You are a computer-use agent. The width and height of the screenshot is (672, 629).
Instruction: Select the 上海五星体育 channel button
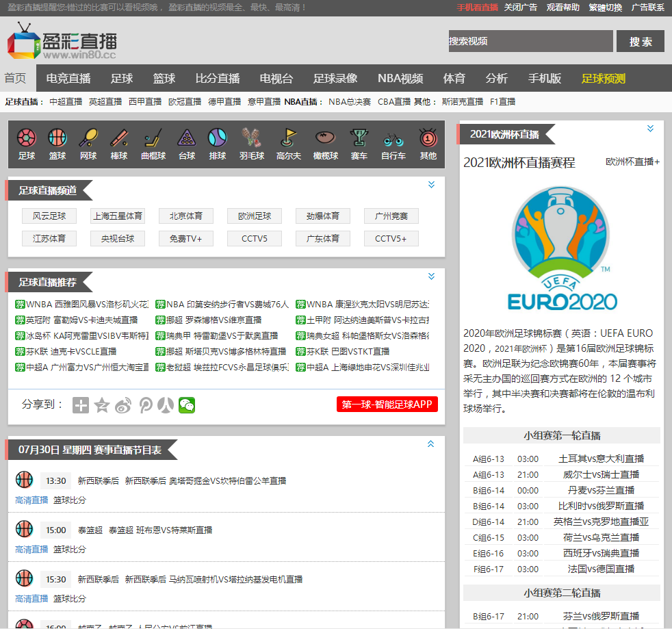coord(118,216)
